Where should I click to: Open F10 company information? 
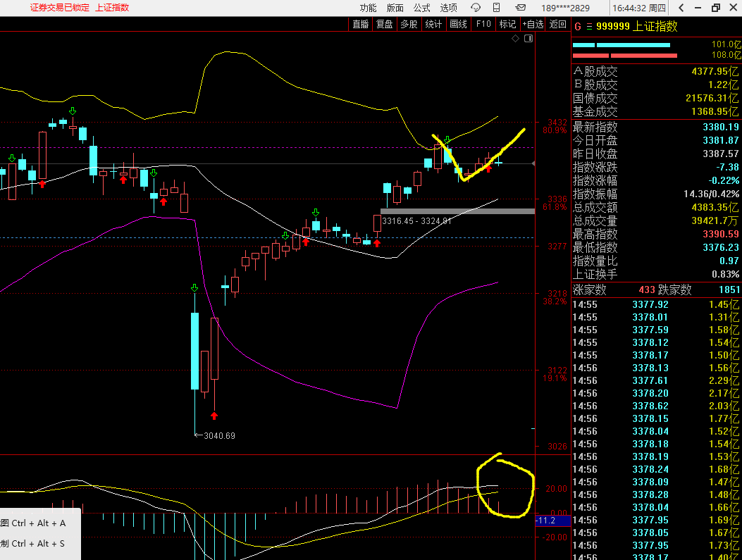483,24
